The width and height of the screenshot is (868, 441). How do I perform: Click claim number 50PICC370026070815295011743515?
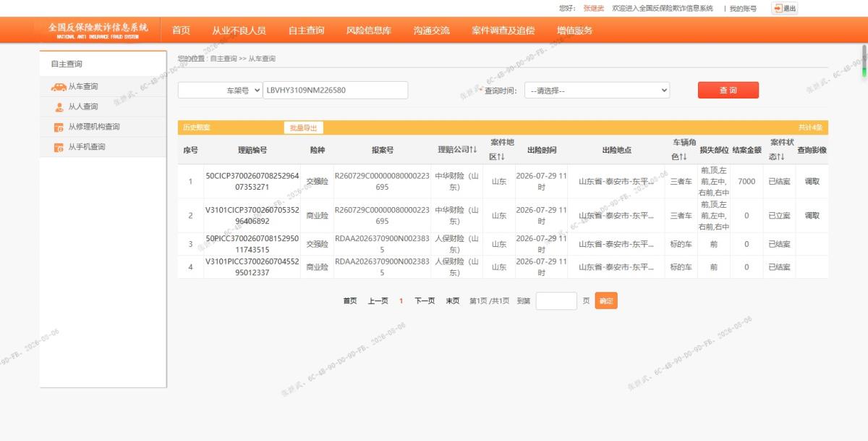(x=252, y=244)
